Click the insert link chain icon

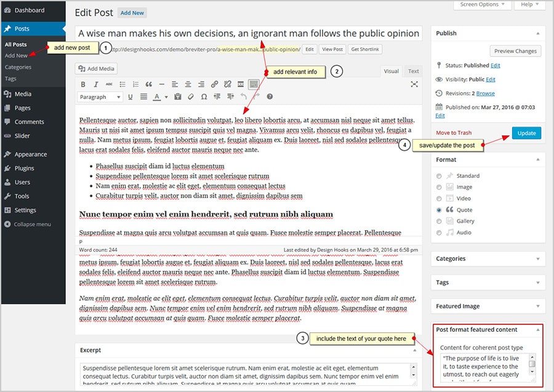tap(214, 84)
